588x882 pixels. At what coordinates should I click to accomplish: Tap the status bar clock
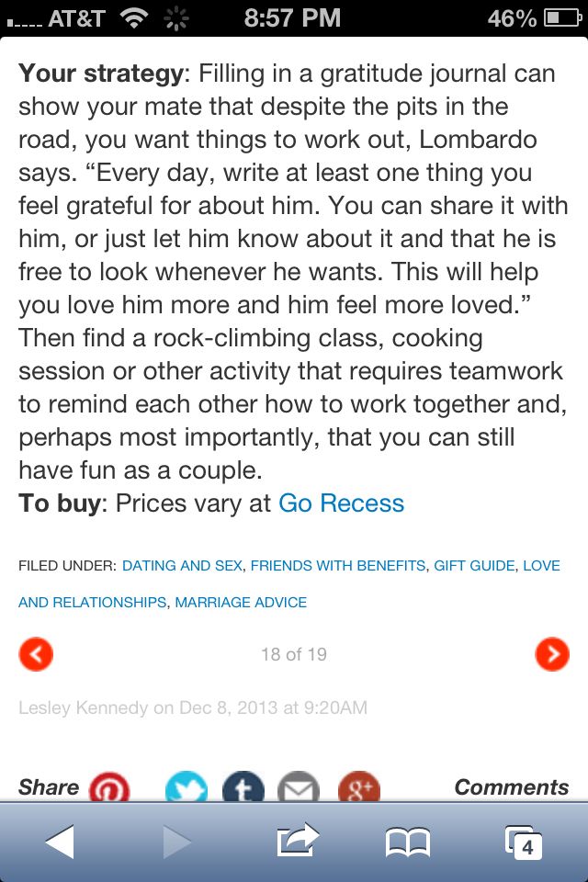click(x=292, y=17)
